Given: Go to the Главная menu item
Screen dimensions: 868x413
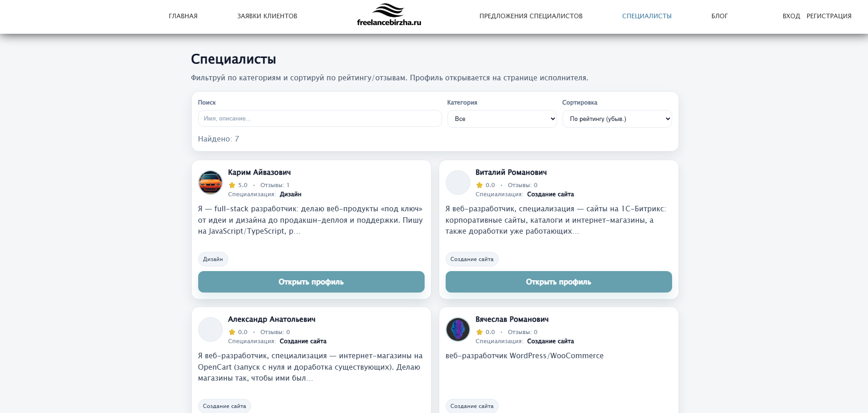Looking at the screenshot, I should pyautogui.click(x=183, y=16).
